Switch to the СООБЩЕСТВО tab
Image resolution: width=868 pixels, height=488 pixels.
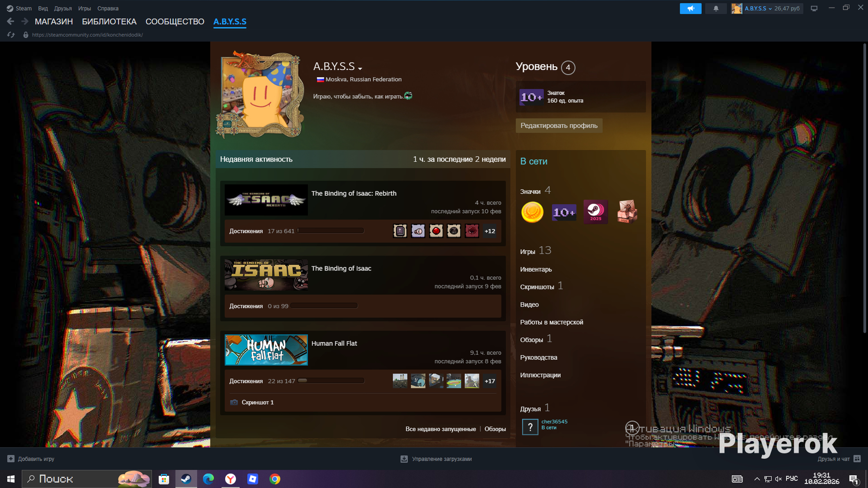[175, 21]
